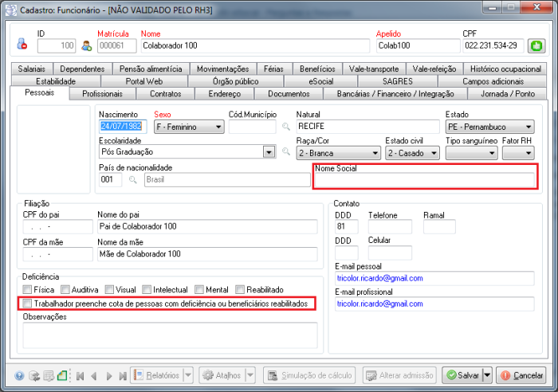Image resolution: width=558 pixels, height=392 pixels.
Task: Go to the previous record
Action: 94,375
